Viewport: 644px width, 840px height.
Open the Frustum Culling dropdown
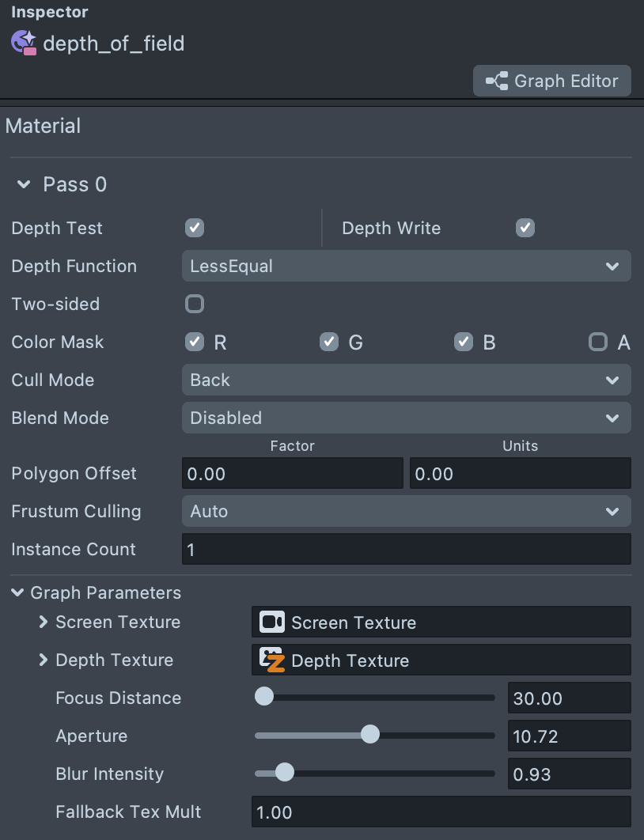pos(406,512)
